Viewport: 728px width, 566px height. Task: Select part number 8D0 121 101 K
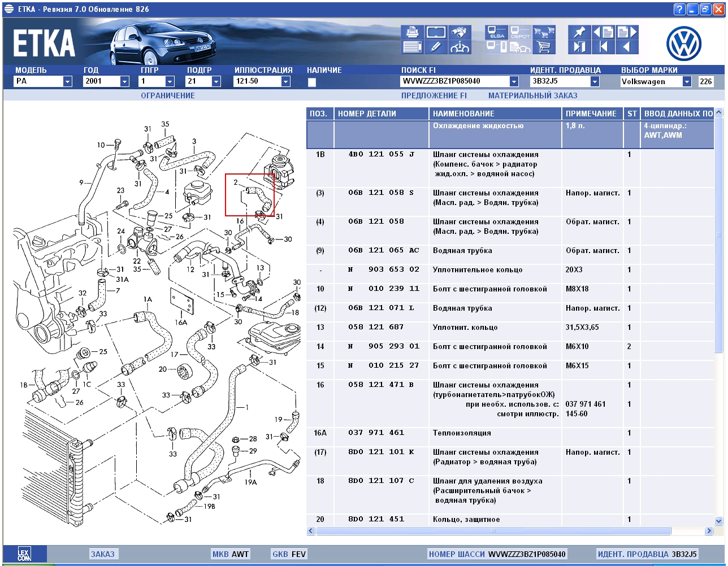coord(382,452)
